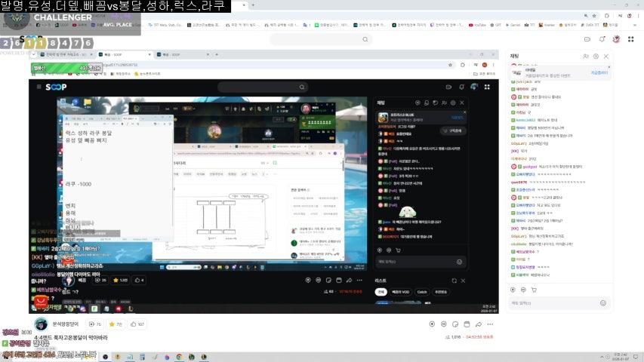Open the outer SOOP apps grid icon
Image resolution: width=644 pixels, height=362 pixels.
coord(630,39)
